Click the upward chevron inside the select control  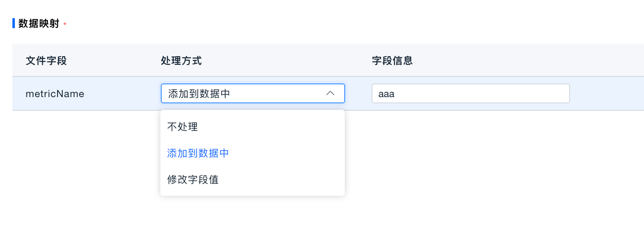click(x=330, y=93)
